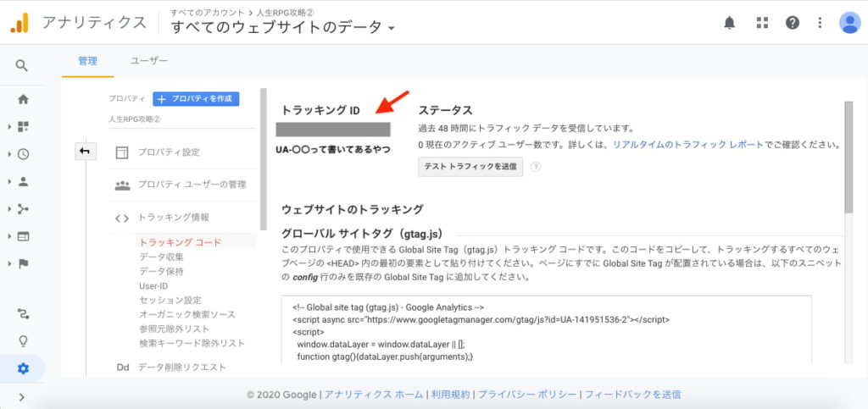Click the ステータス heading
868x409 pixels.
pos(445,111)
